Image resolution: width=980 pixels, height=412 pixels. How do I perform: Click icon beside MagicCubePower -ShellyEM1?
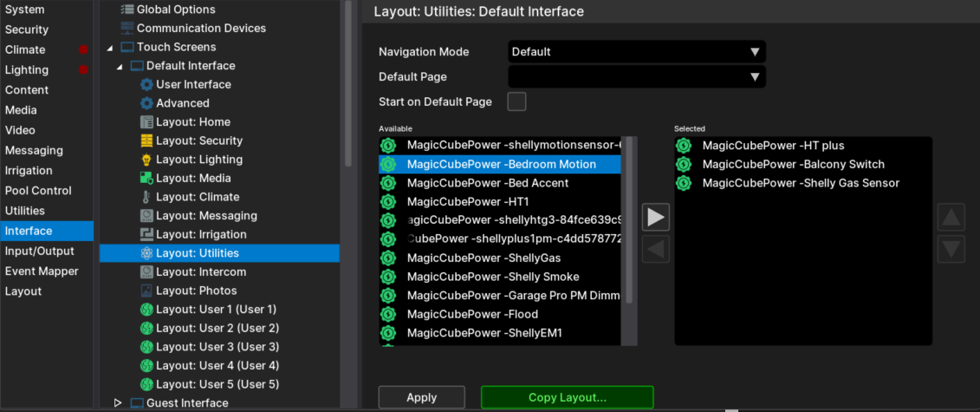coord(388,332)
